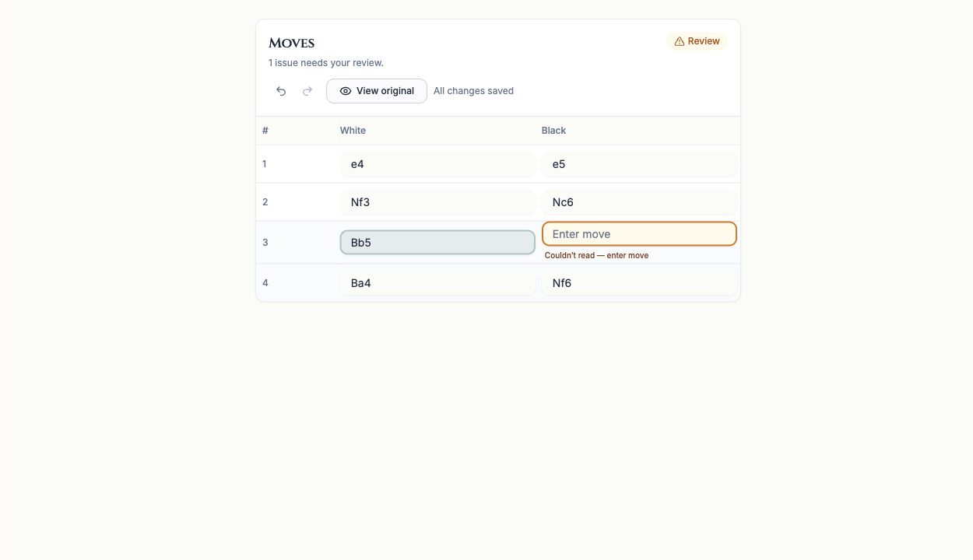
Task: Select the Ba4 move field
Action: click(x=437, y=283)
